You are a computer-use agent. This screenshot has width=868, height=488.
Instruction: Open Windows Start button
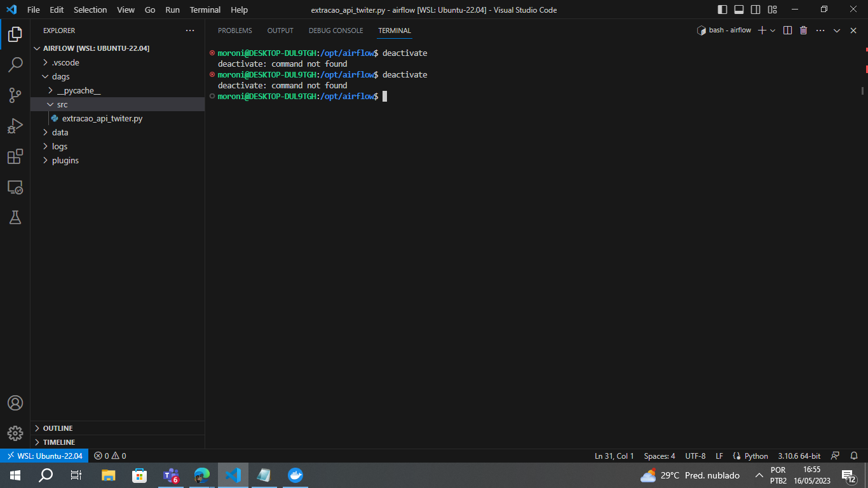[x=15, y=475]
